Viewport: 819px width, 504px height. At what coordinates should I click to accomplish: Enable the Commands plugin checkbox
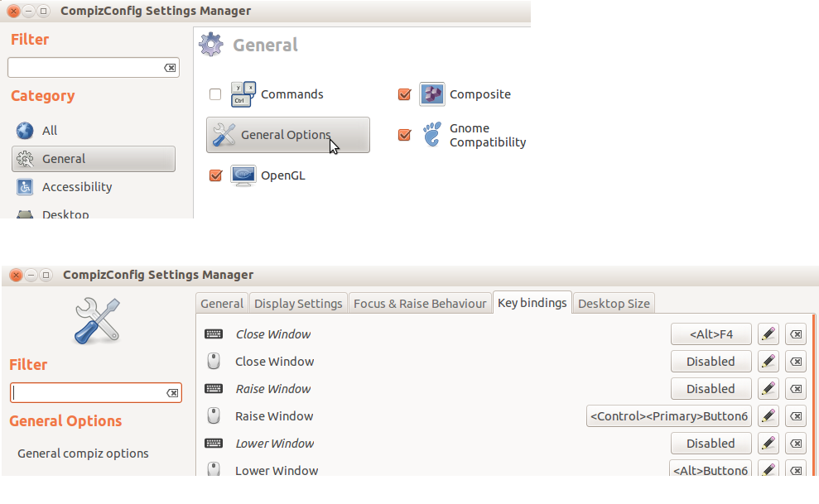[x=215, y=94]
